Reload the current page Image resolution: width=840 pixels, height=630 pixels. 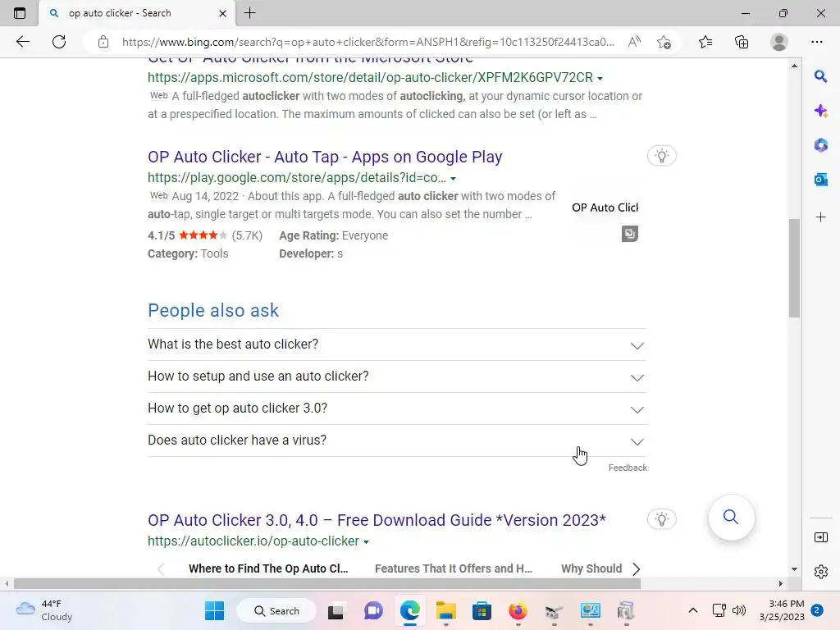[x=59, y=42]
